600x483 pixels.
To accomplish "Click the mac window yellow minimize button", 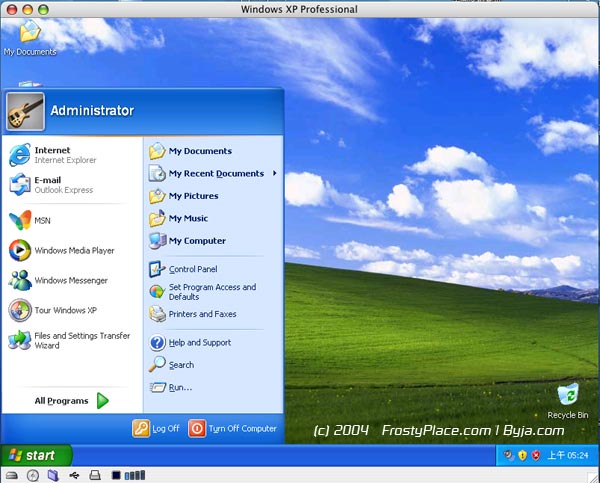I will [28, 9].
